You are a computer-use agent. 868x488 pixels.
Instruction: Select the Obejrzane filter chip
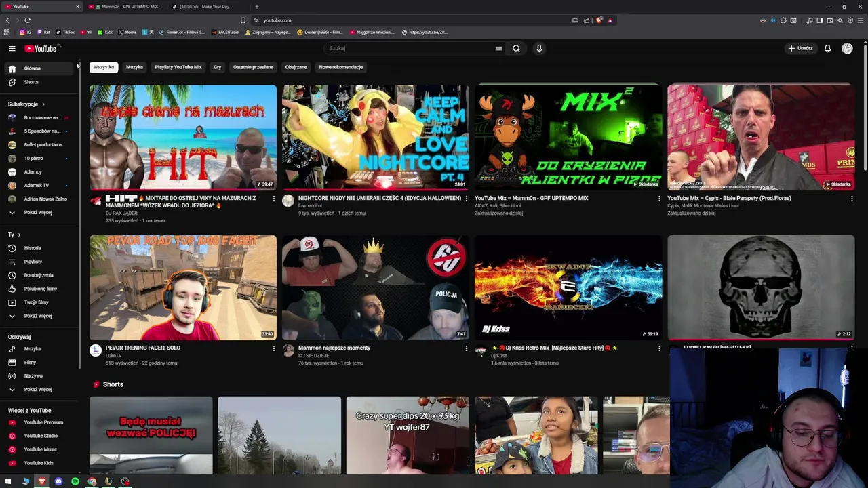pyautogui.click(x=296, y=67)
